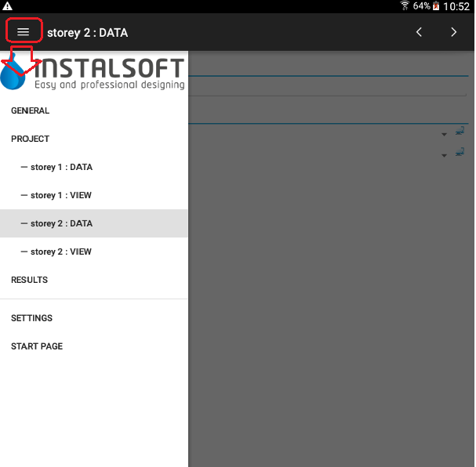
Task: Go to previous page with left arrow
Action: click(x=419, y=32)
